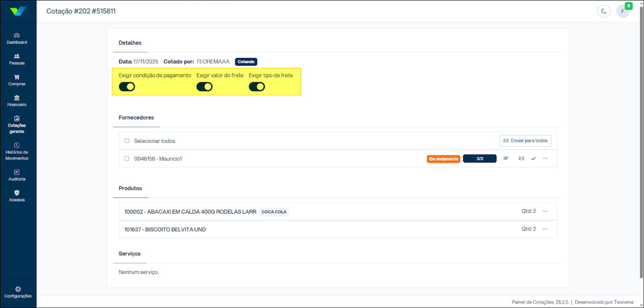The width and height of the screenshot is (644, 308).
Task: Open options menu for BISCOITO BELVITA UND
Action: click(545, 229)
